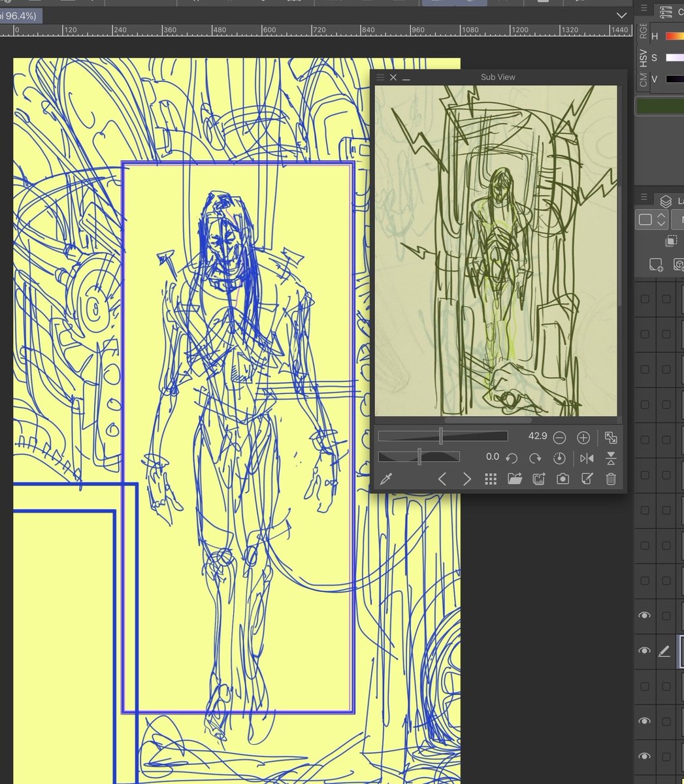Adjust the Sub View zoom slider

[x=443, y=436]
